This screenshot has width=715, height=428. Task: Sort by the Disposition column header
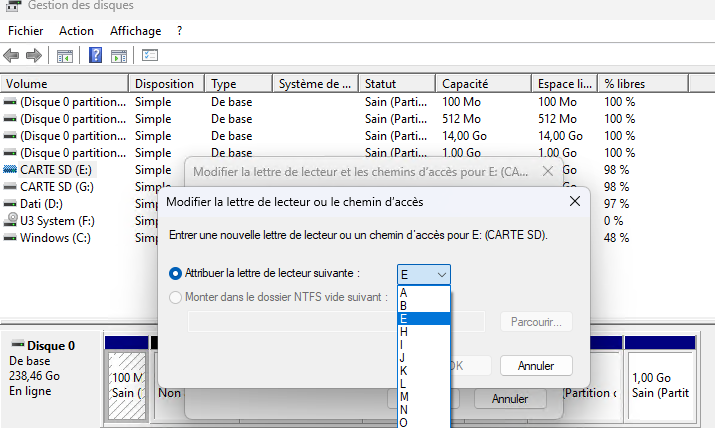click(166, 84)
